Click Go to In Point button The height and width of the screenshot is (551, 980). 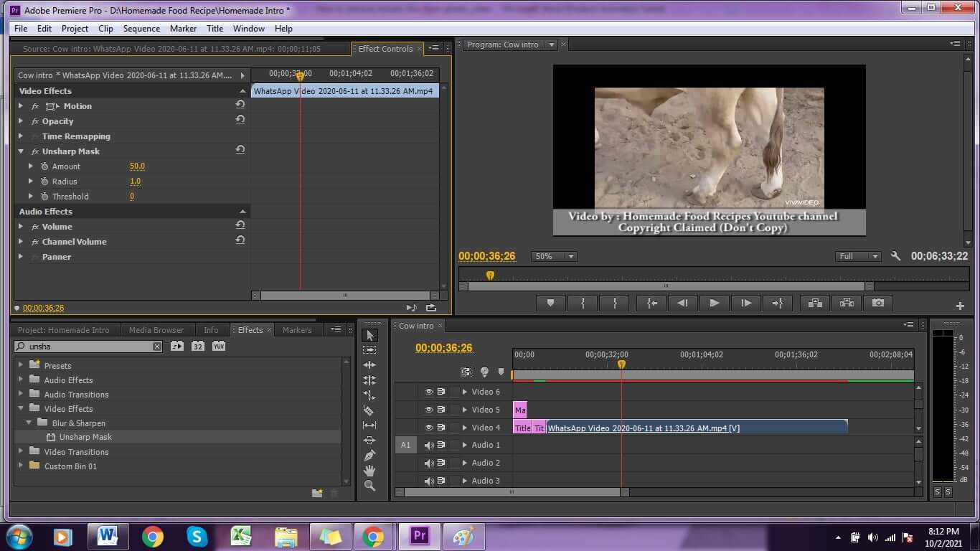(x=651, y=302)
